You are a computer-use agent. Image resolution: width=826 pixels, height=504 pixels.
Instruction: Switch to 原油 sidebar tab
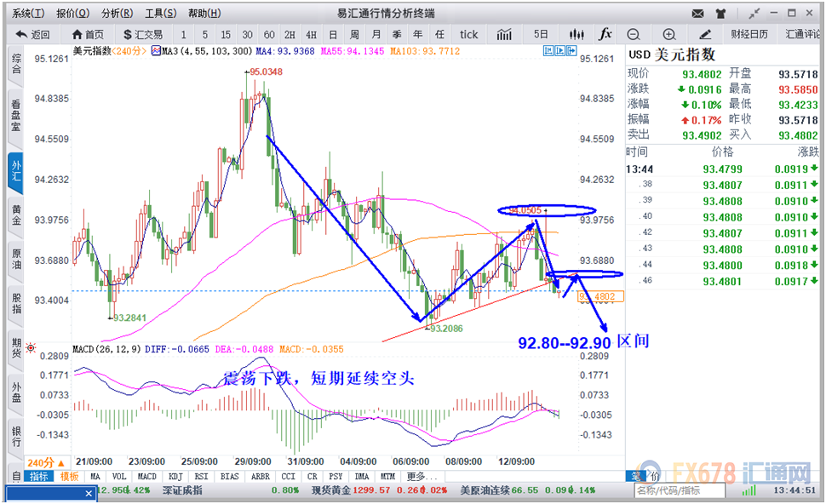(x=16, y=260)
